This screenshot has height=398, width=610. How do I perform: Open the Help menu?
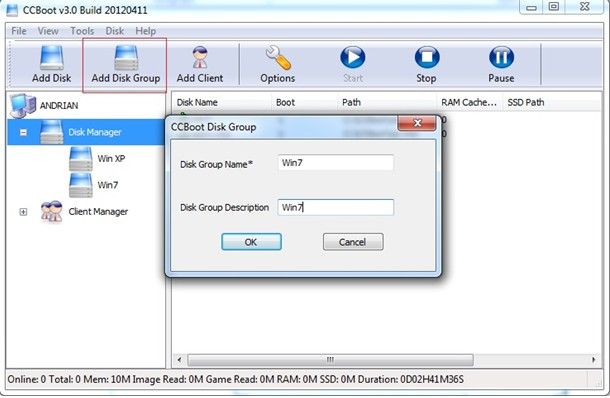[x=145, y=31]
